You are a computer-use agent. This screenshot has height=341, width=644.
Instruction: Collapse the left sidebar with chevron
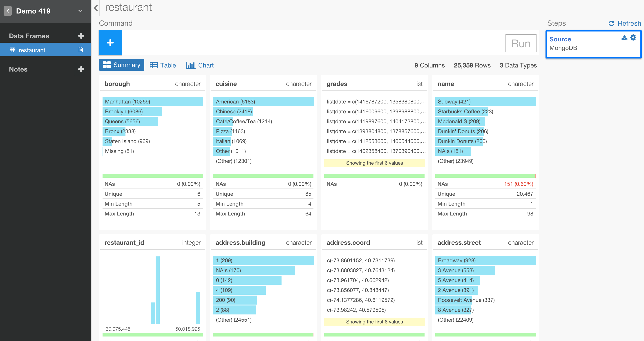point(96,8)
